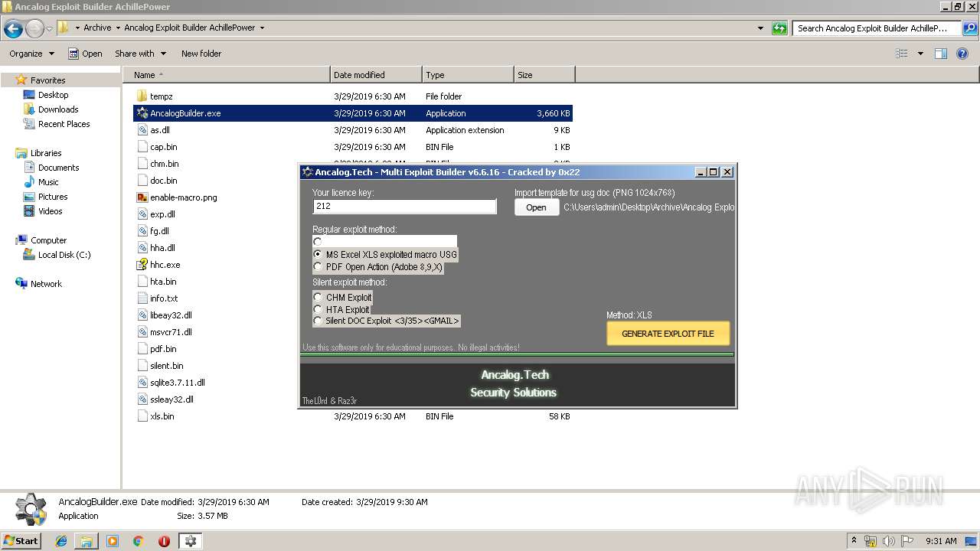Select the info.txt file icon
This screenshot has height=551, width=980.
point(142,298)
